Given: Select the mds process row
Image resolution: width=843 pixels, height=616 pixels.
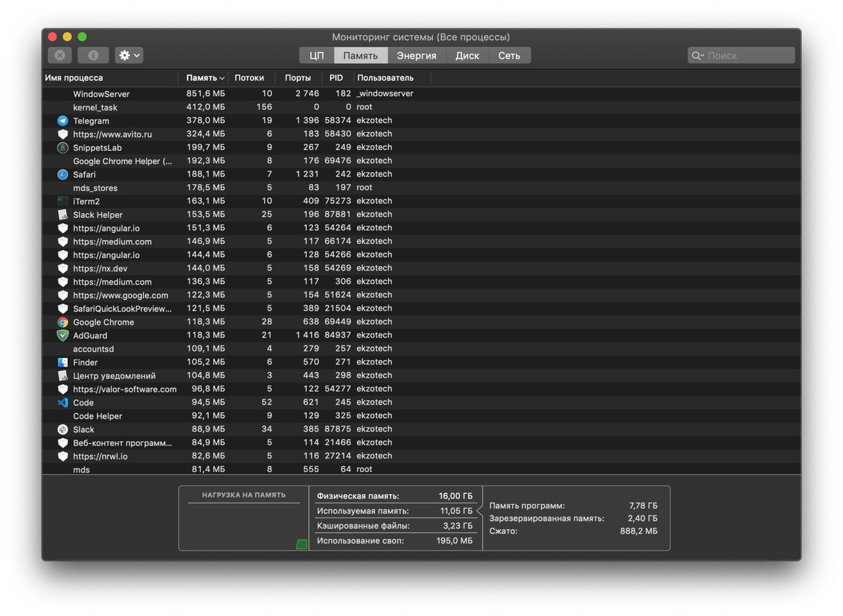Looking at the screenshot, I should 421,469.
